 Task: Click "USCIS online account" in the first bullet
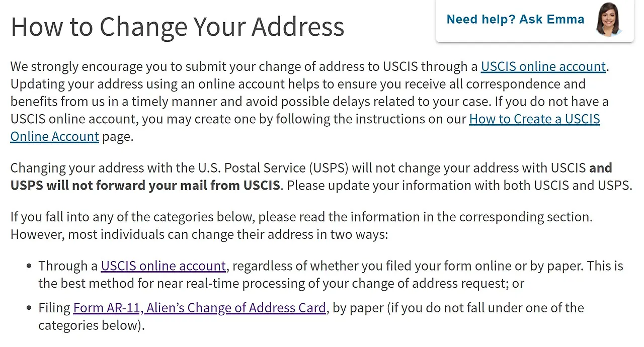coord(163,266)
